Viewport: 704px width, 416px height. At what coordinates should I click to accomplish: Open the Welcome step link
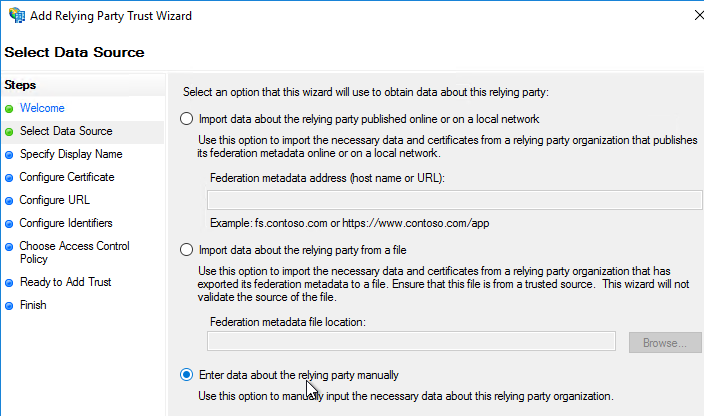point(42,108)
